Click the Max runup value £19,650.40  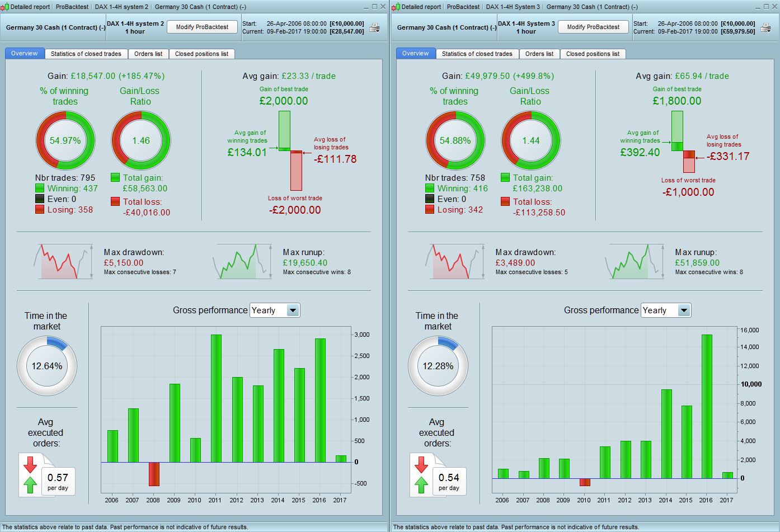tap(306, 263)
